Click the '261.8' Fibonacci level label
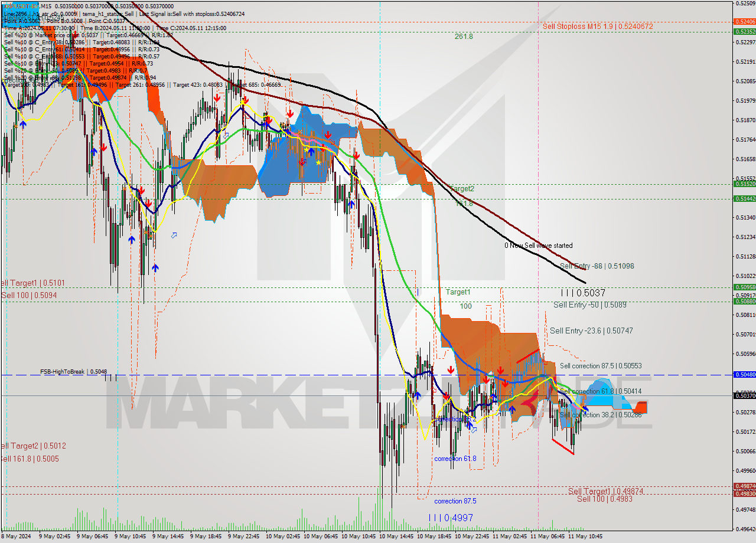 pos(464,36)
